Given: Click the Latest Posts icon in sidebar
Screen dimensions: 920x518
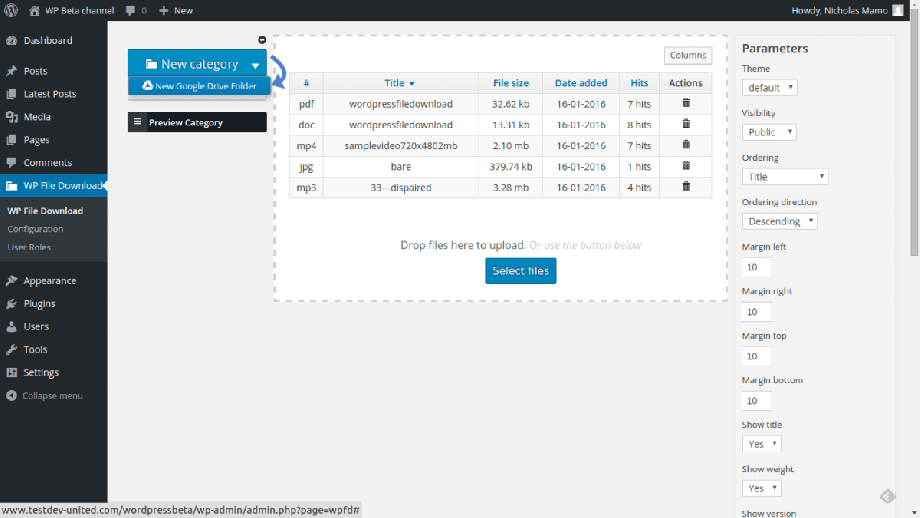Looking at the screenshot, I should click(11, 94).
